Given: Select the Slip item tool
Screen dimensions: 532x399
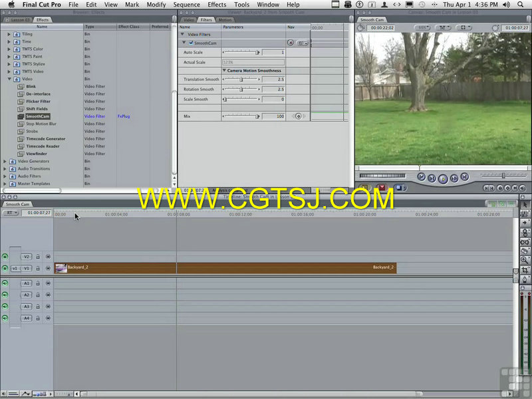Looking at the screenshot, I should [x=525, y=242].
